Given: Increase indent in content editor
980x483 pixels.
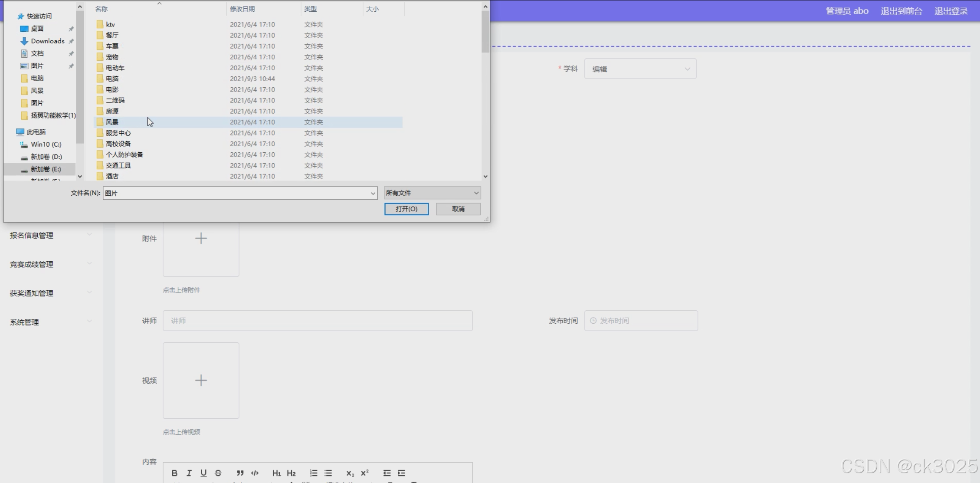Looking at the screenshot, I should (x=401, y=473).
